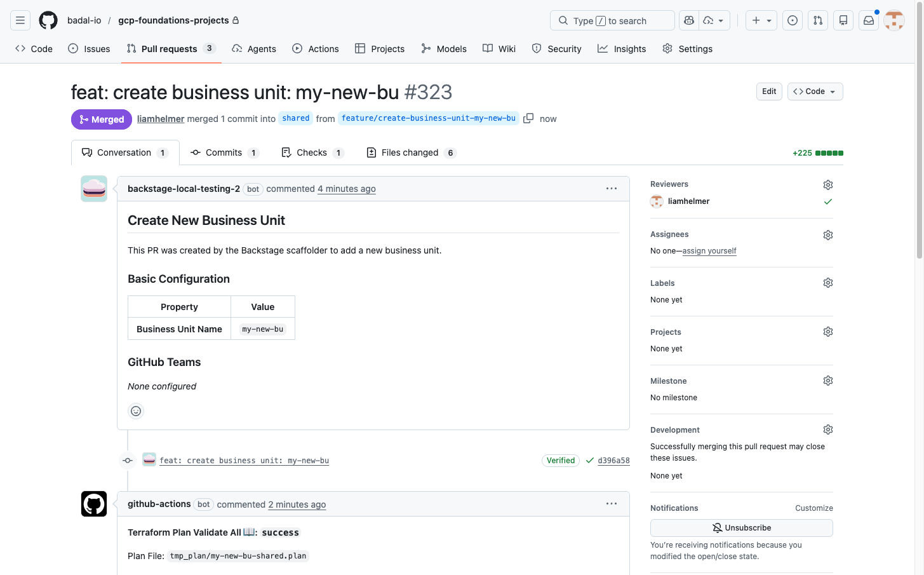924x575 pixels.
Task: Edit Labels via gear icon
Action: (828, 283)
